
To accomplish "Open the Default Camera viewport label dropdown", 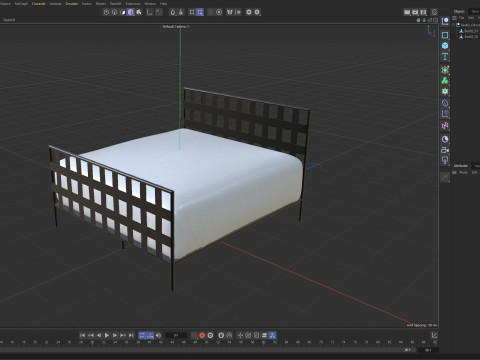I will pyautogui.click(x=176, y=26).
